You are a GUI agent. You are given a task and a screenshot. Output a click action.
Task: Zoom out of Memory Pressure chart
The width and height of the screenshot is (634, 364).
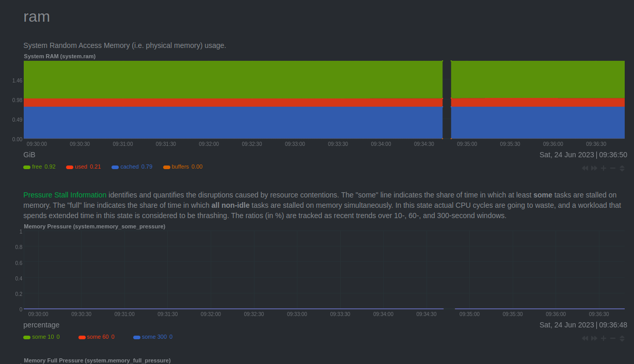click(613, 338)
